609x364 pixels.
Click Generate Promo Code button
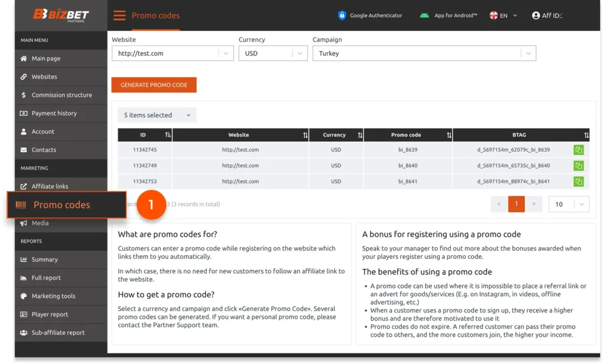(154, 84)
